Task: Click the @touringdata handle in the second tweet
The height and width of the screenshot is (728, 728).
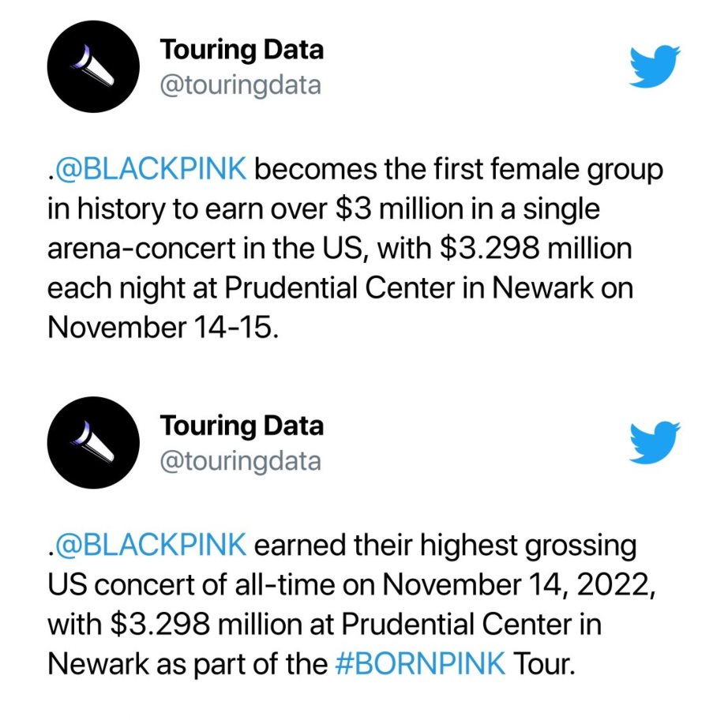Action: (240, 462)
